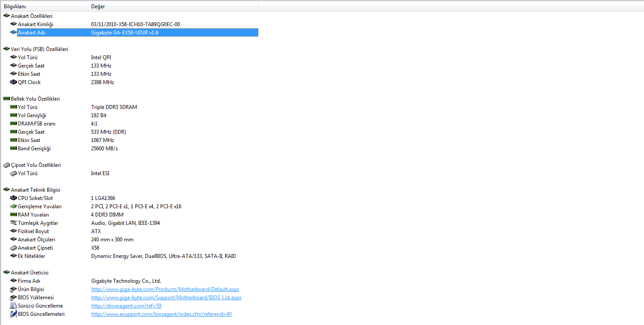This screenshot has width=644, height=325.
Task: Click the BilgiAlanı column header
Action: pos(45,7)
